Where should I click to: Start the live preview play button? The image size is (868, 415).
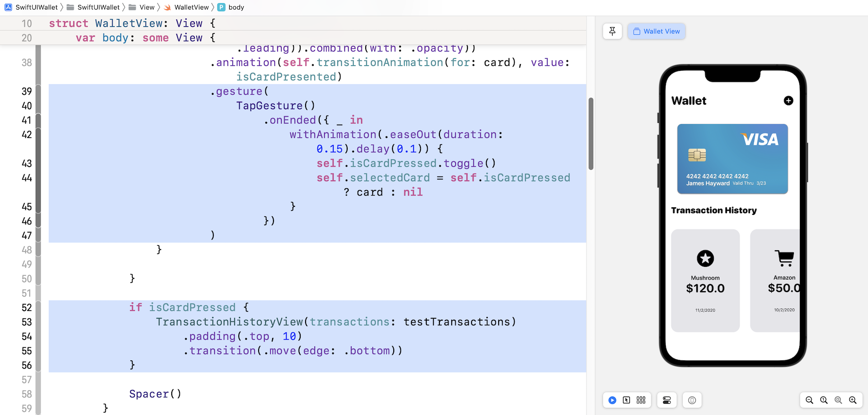pyautogui.click(x=612, y=400)
